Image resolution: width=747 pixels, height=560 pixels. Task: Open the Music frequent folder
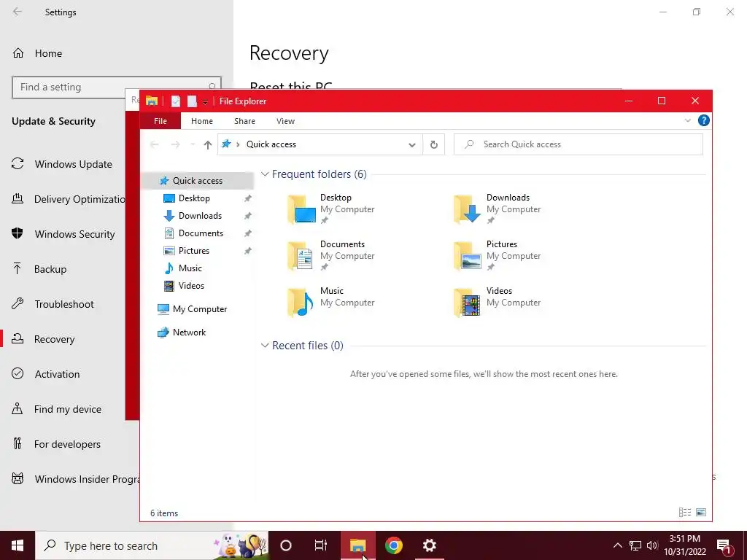coord(331,302)
